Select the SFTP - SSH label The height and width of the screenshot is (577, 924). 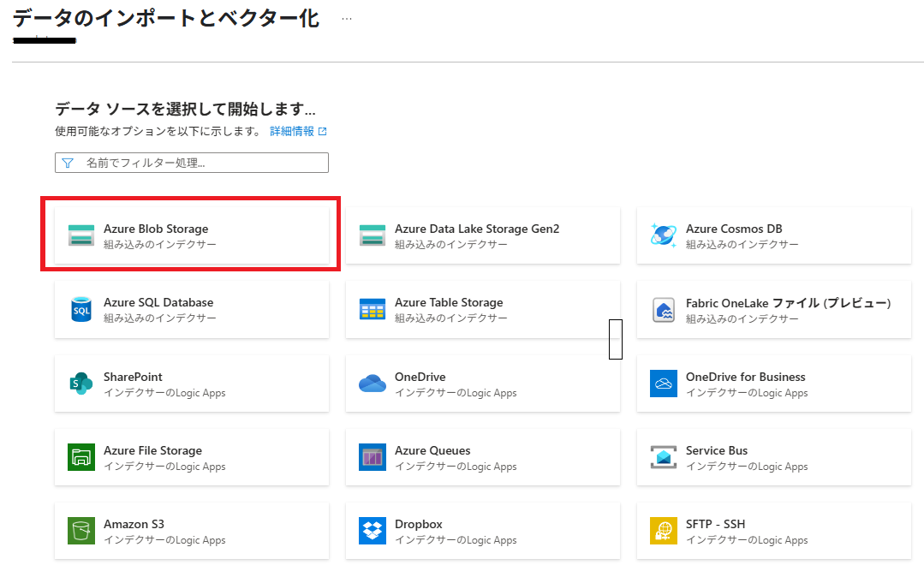pyautogui.click(x=715, y=524)
